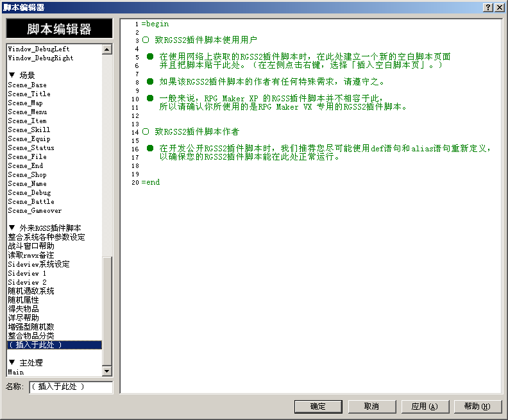Click the script list scroll down arrow
Viewport: 508px width, 420px height.
[x=107, y=371]
